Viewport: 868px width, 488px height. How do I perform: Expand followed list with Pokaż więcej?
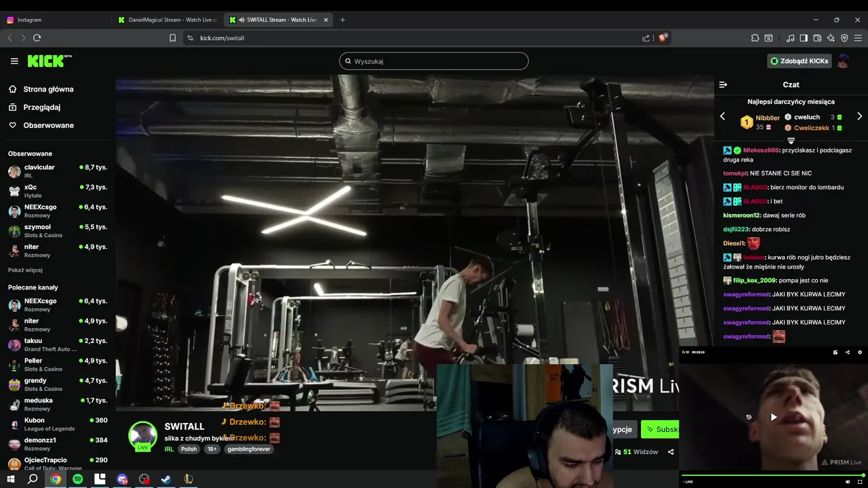[x=25, y=270]
